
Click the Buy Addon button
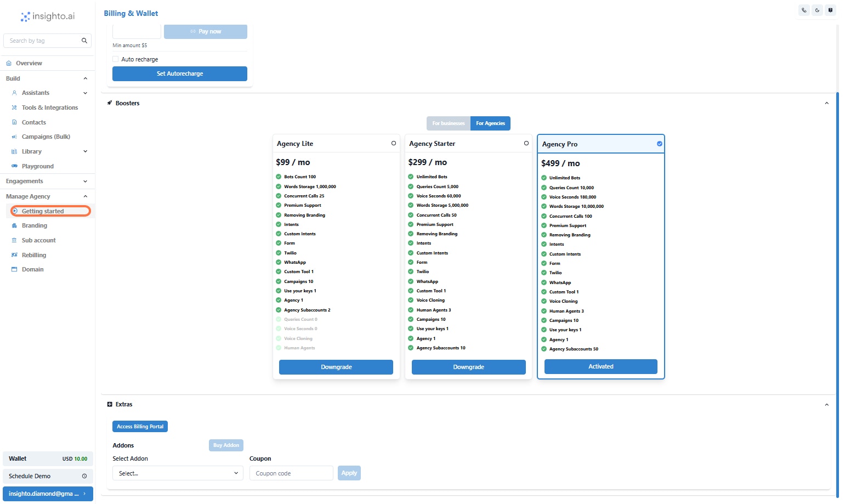click(x=226, y=445)
